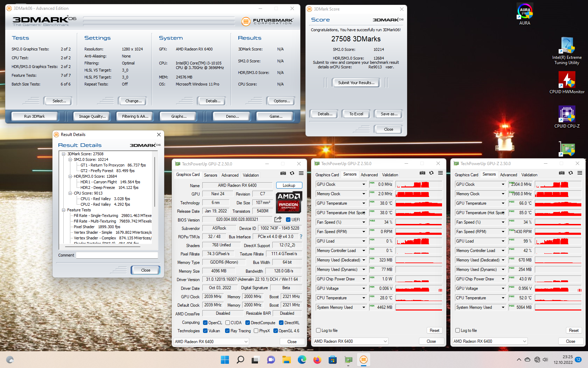Click the AMD Radeon Graphics logo in GPU-Z

pos(289,203)
